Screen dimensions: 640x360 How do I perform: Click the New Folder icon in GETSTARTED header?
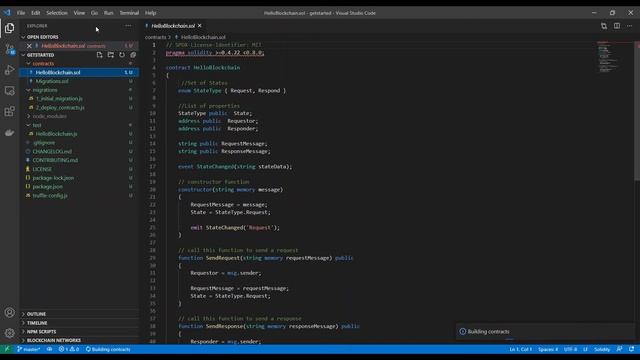[111, 55]
